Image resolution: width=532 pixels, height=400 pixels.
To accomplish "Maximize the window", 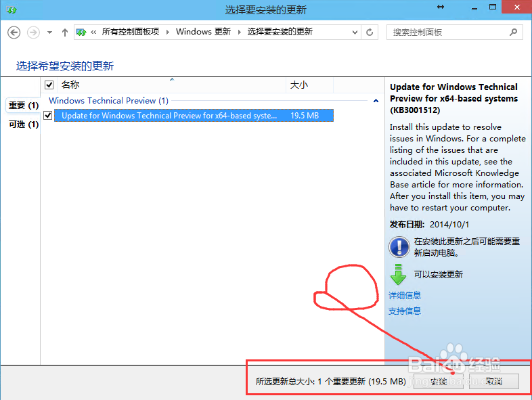I will [x=493, y=7].
